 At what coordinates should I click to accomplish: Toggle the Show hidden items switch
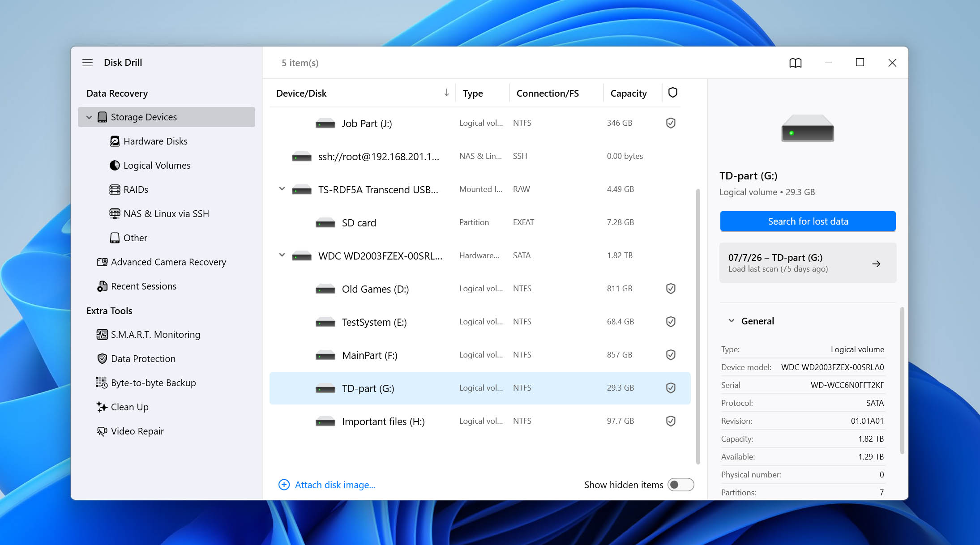pos(680,485)
